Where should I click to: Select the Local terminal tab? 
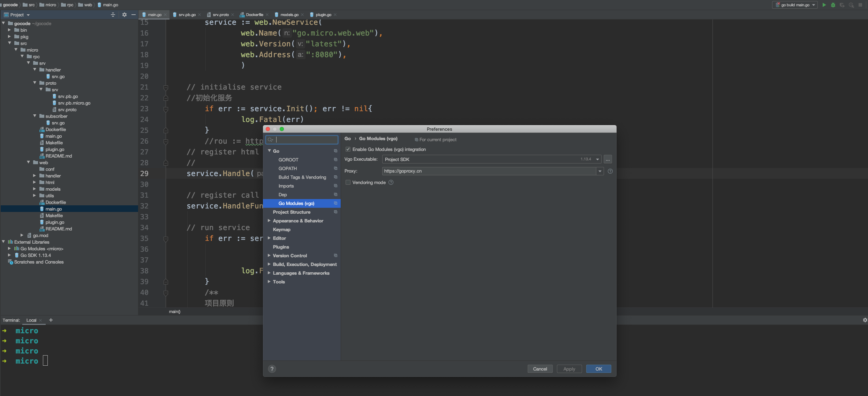(x=31, y=320)
